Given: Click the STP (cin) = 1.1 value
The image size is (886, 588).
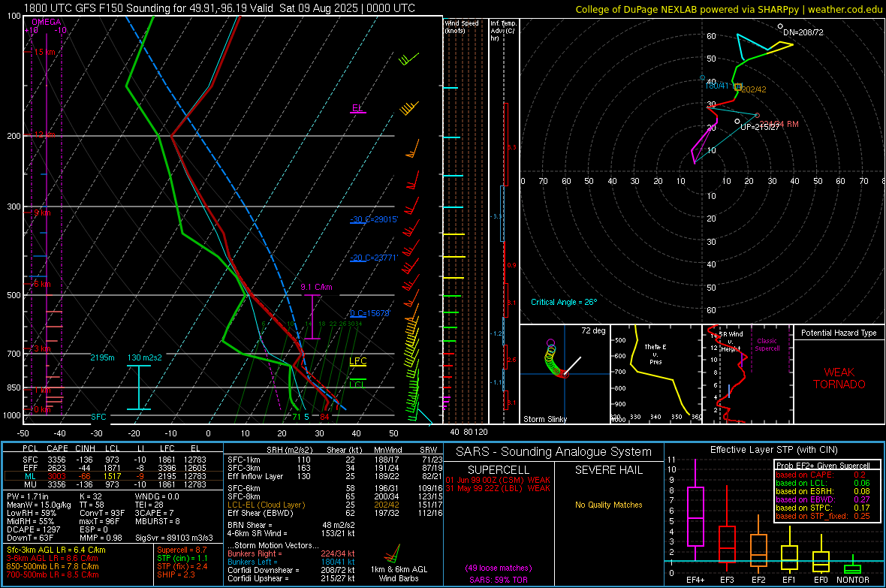Looking at the screenshot, I should 182,558.
